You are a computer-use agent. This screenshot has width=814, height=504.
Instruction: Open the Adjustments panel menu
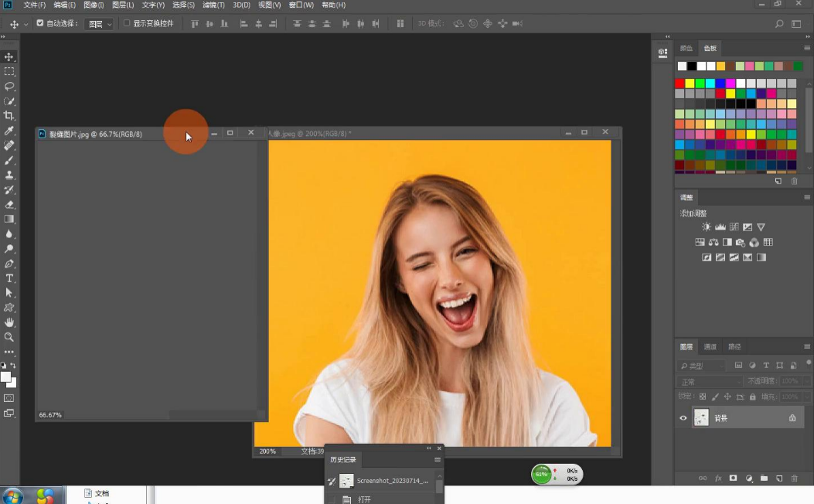807,197
